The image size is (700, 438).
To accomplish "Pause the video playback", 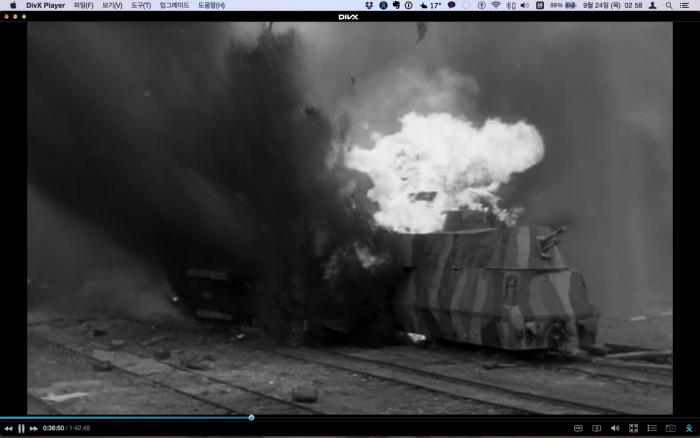I will pyautogui.click(x=21, y=428).
